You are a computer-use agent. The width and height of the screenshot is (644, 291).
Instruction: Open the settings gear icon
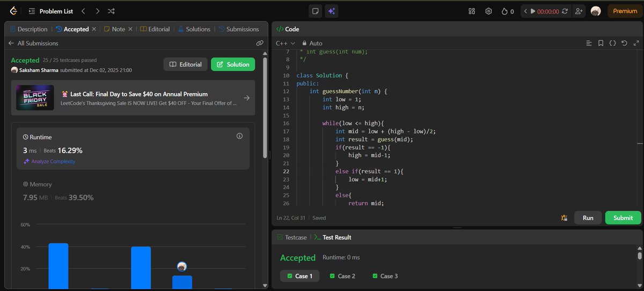[488, 11]
